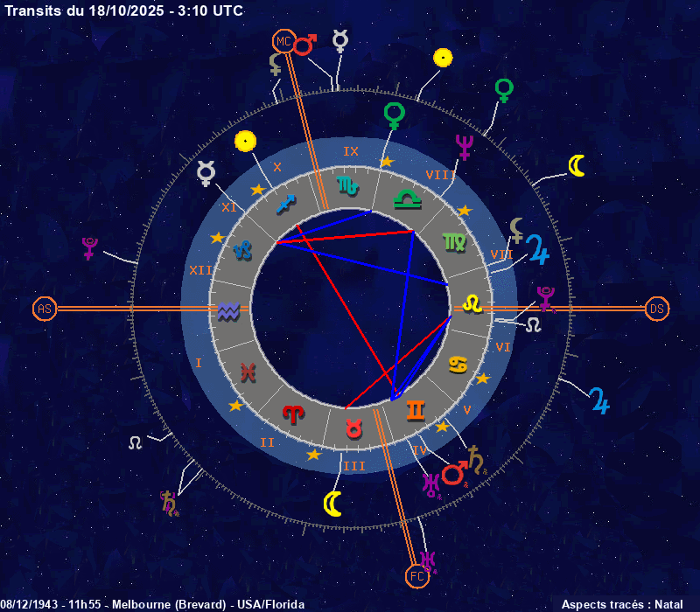Select the AS ascendant marker
This screenshot has height=612, width=700.
click(x=44, y=309)
